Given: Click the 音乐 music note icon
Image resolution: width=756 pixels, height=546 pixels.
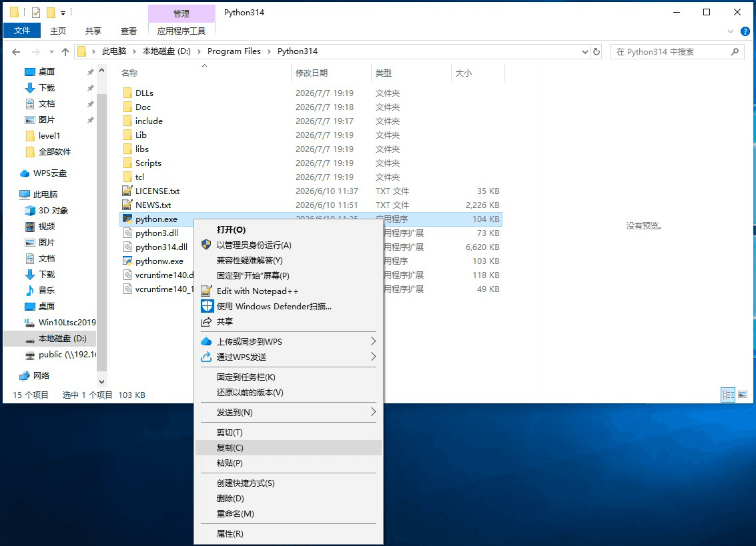Looking at the screenshot, I should pyautogui.click(x=30, y=290).
